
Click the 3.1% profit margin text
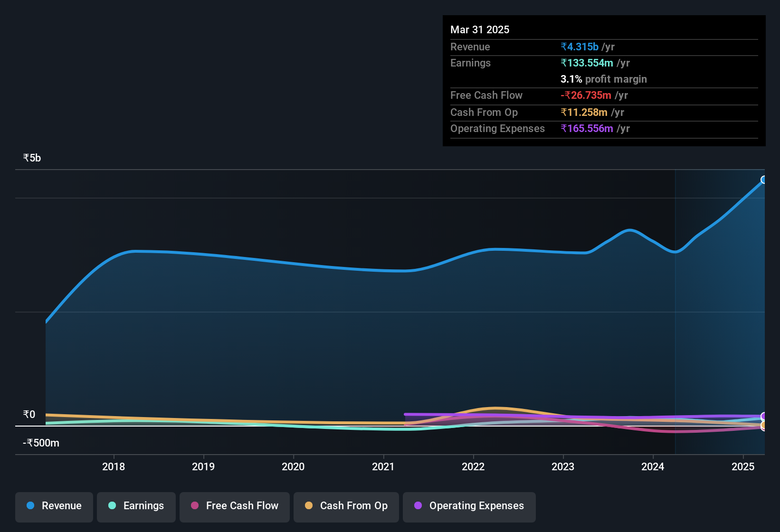603,79
